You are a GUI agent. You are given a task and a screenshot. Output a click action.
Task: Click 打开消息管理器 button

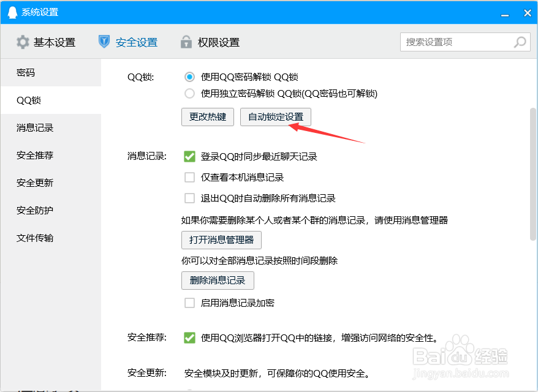coord(221,239)
